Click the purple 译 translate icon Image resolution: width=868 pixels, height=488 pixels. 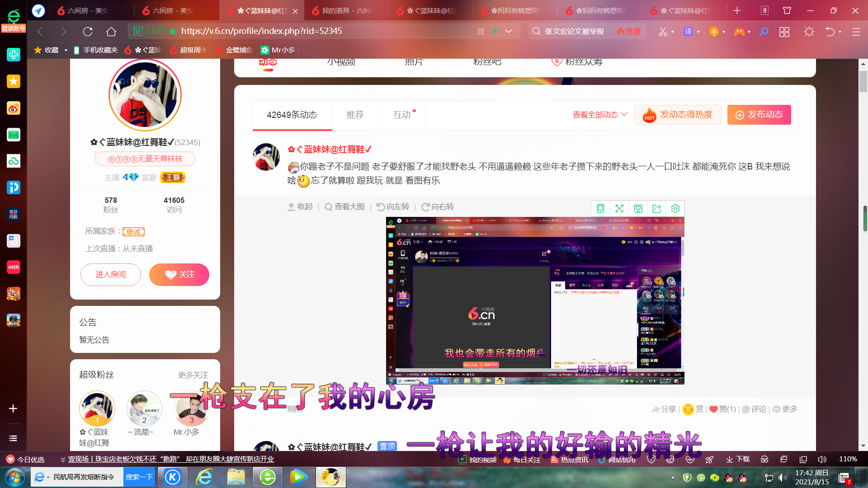[x=688, y=32]
